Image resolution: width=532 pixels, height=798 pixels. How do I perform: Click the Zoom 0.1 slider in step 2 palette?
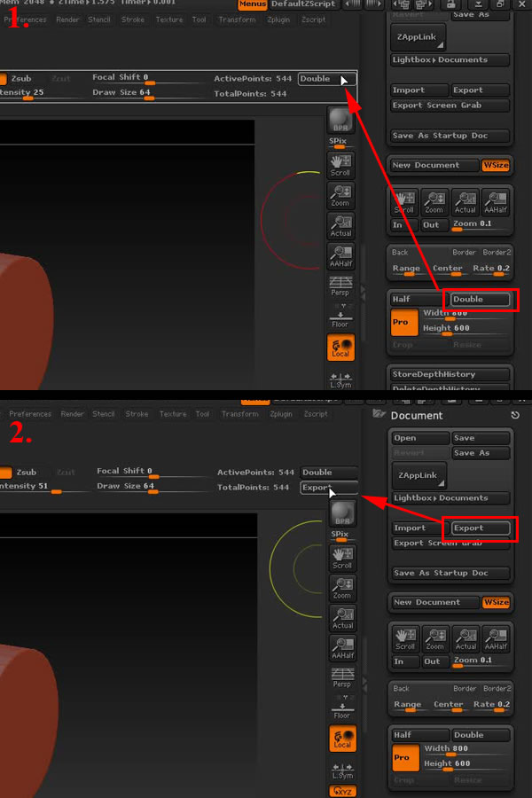(481, 661)
